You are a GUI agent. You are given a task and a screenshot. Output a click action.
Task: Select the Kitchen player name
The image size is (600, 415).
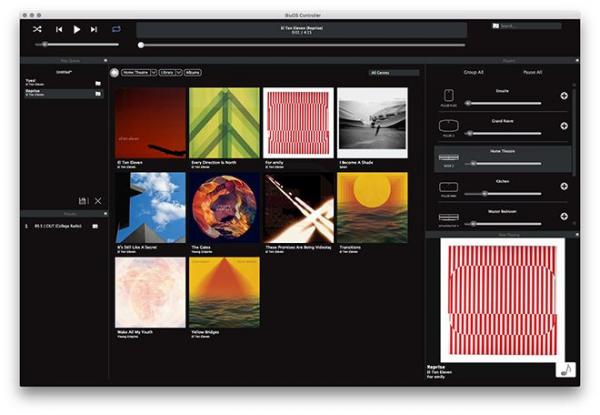502,181
